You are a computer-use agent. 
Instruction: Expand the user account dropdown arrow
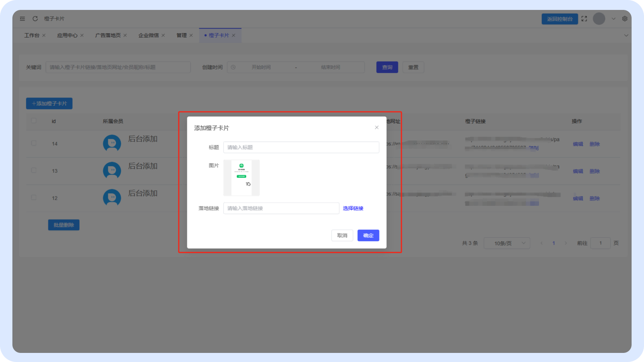(613, 19)
